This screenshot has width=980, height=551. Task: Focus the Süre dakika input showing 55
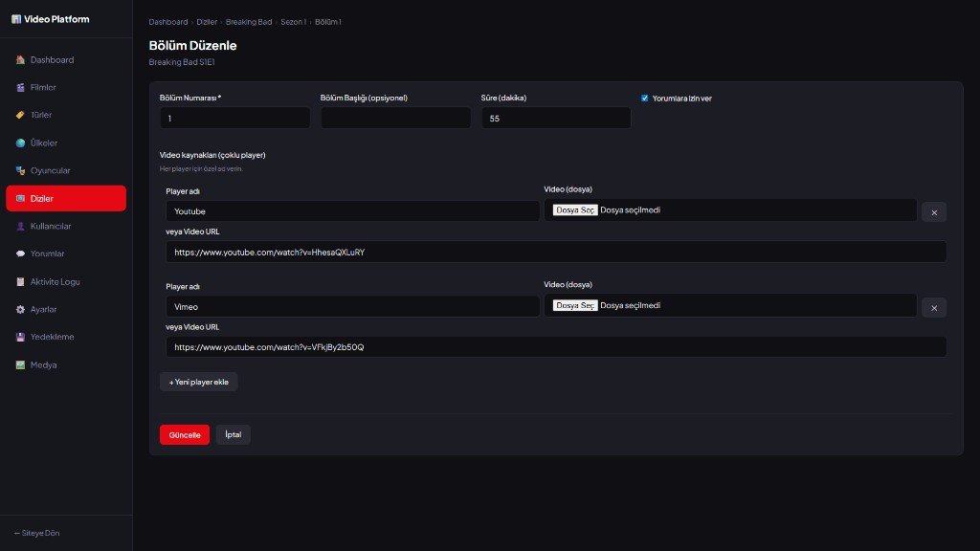point(555,118)
